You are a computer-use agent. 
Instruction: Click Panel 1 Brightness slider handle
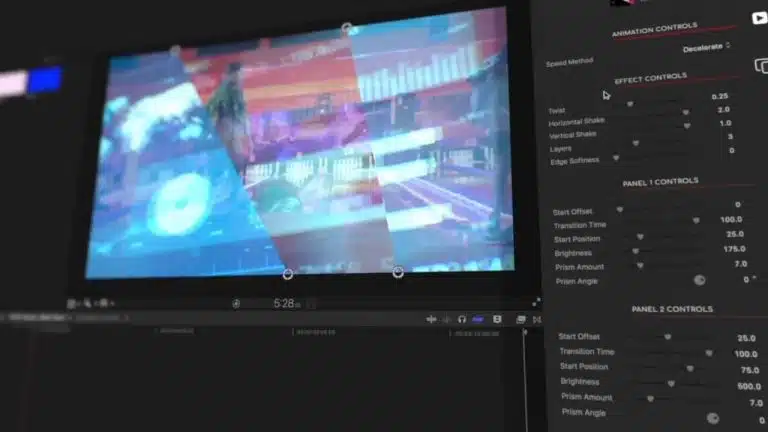pos(635,251)
